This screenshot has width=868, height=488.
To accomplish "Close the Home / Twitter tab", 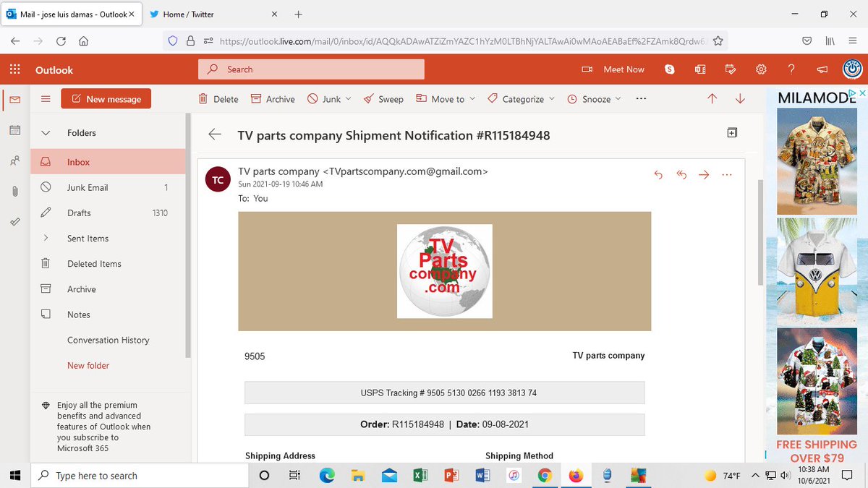I will pyautogui.click(x=274, y=14).
